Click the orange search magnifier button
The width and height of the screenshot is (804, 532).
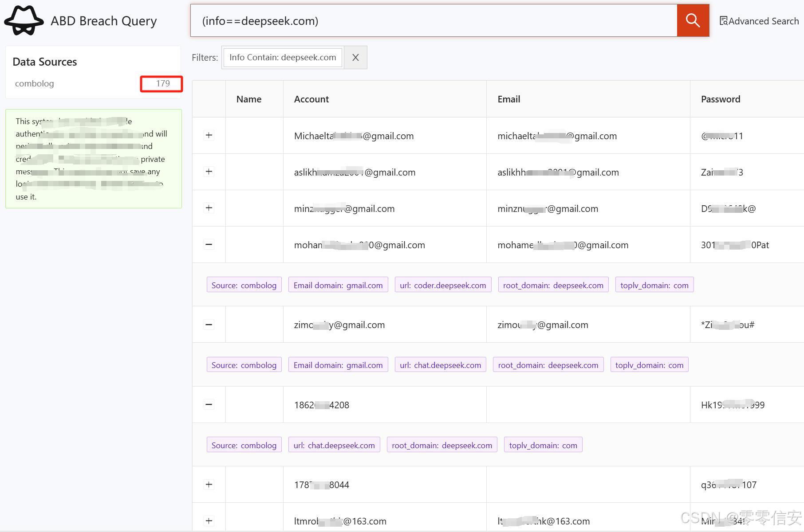coord(693,20)
